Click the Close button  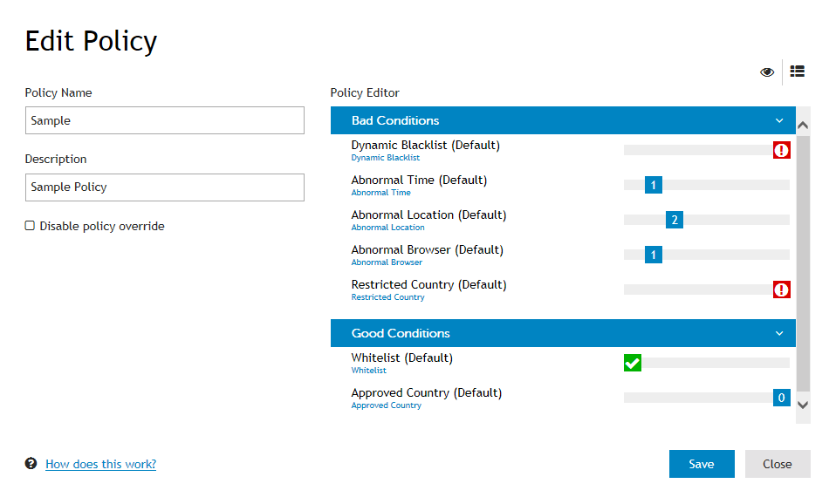pos(778,464)
